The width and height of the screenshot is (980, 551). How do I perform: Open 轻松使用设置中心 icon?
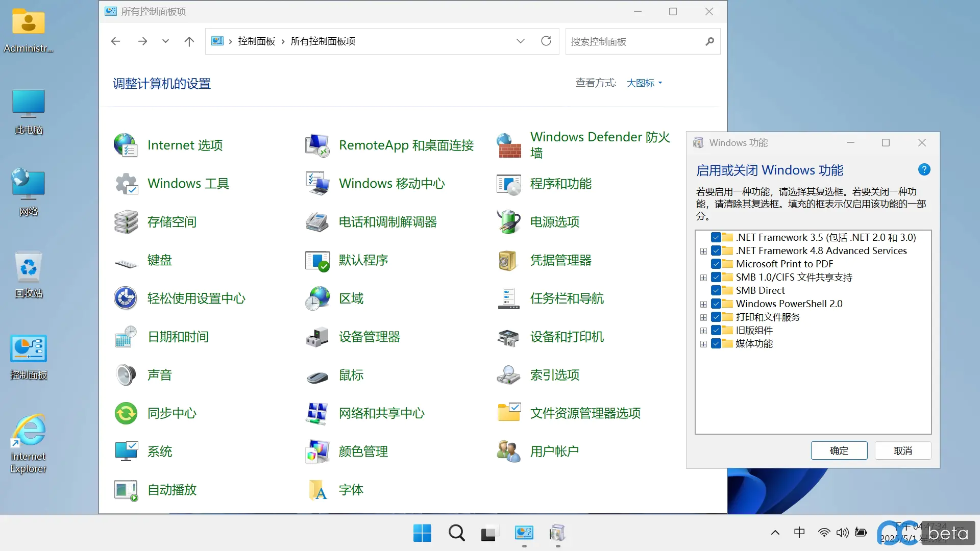(126, 298)
